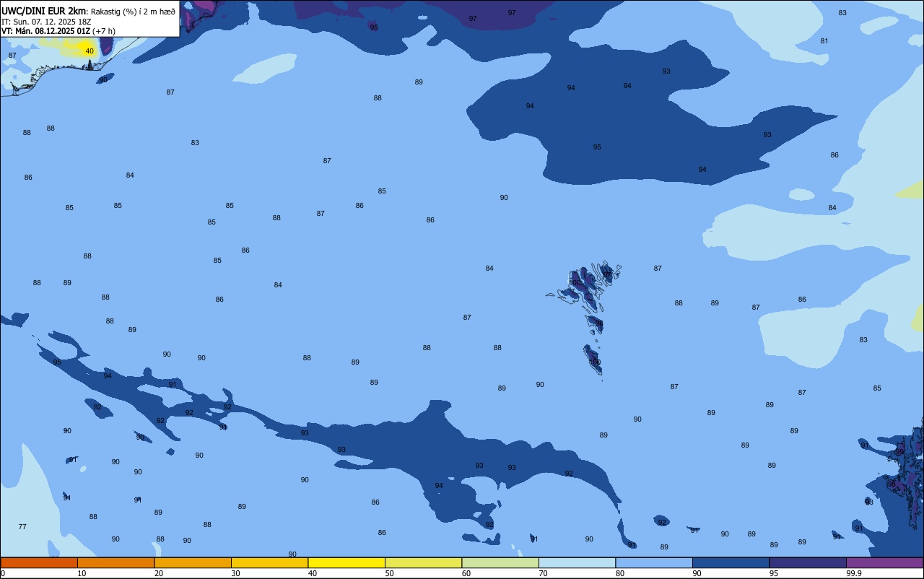Select the '70' tick label in the legend
This screenshot has width=924, height=579.
click(543, 573)
